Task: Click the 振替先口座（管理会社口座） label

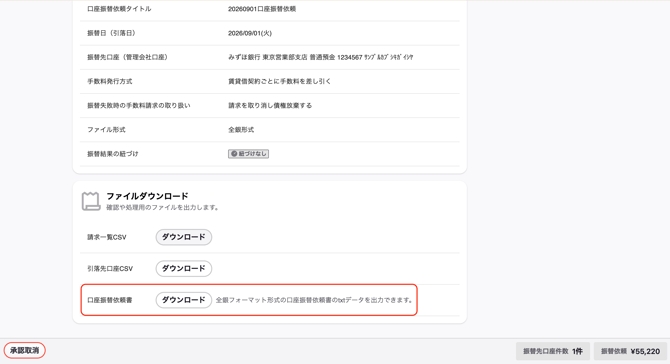Action: coord(127,57)
